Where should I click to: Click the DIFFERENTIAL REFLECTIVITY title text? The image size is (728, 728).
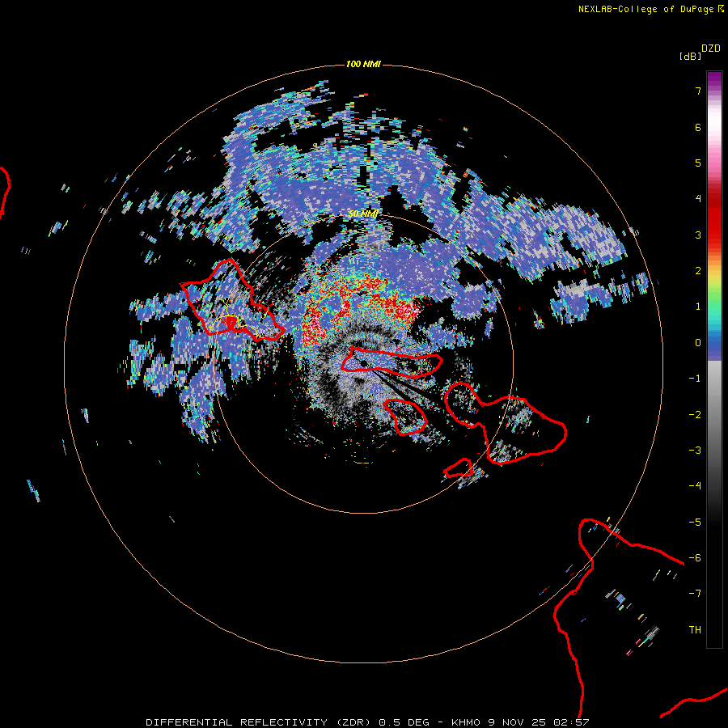(x=236, y=722)
